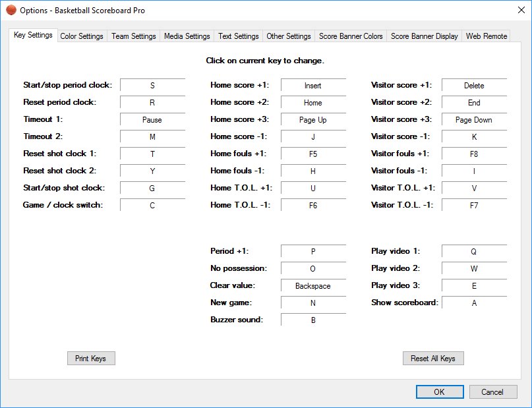Open the Score Banner Display tab
This screenshot has width=532, height=408.
[423, 36]
